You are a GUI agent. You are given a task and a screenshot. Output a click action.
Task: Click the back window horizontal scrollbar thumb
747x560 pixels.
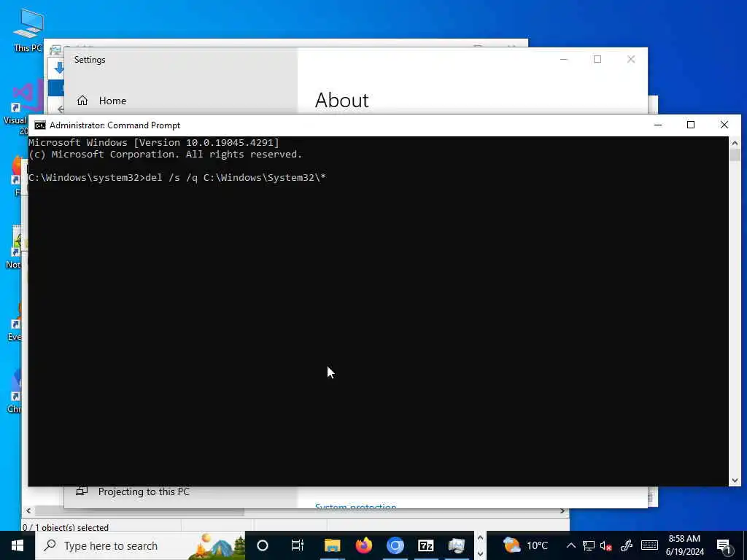[x=139, y=511]
